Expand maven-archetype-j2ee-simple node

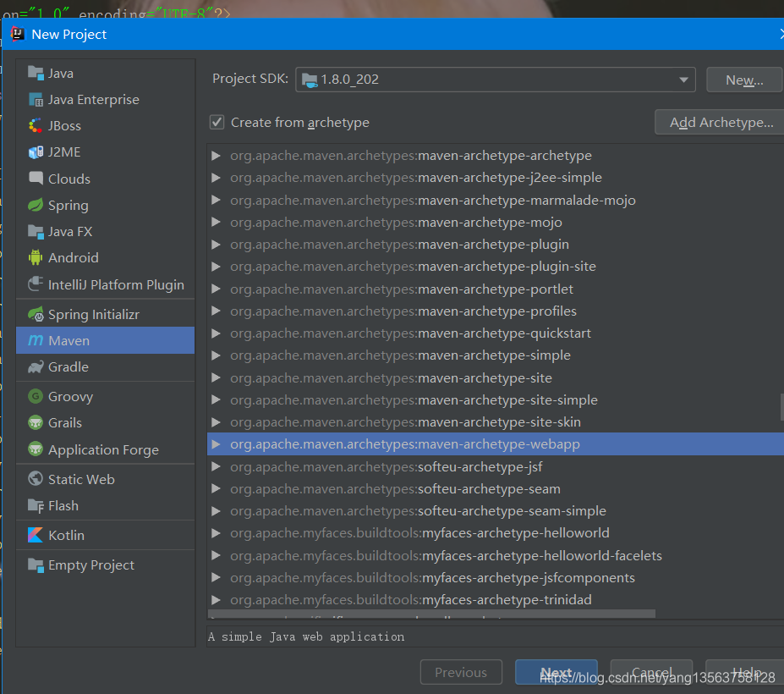point(216,178)
